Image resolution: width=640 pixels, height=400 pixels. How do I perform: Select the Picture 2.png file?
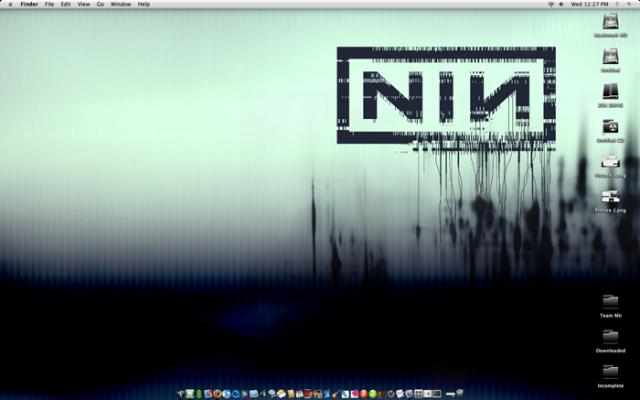[611, 197]
